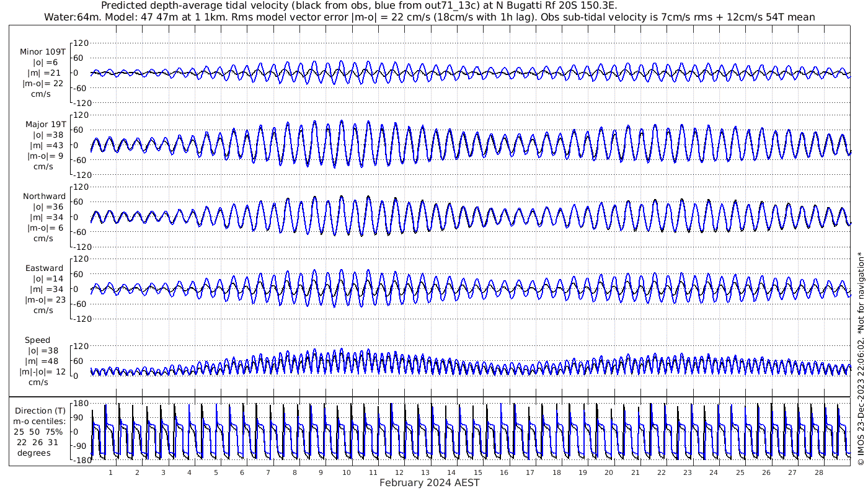868x496 pixels.
Task: Click the "degrees" unit label in Direction panel
Action: pyautogui.click(x=33, y=453)
